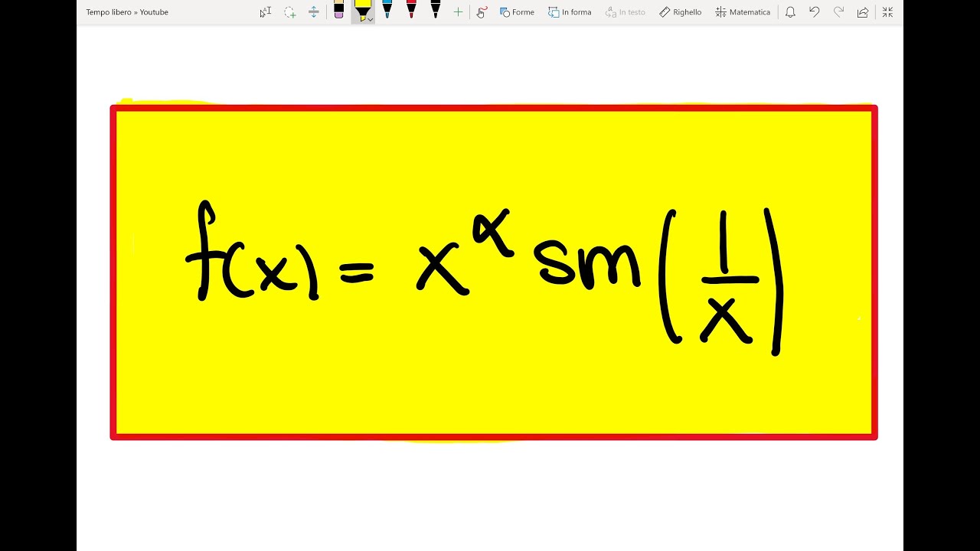The width and height of the screenshot is (980, 551).
Task: Redo the last action
Action: point(838,12)
